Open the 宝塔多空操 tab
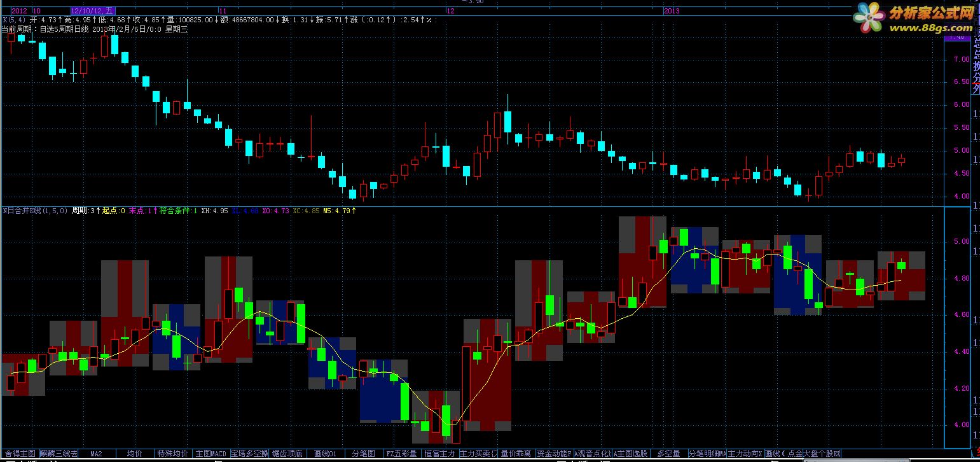The width and height of the screenshot is (980, 462). (x=249, y=454)
